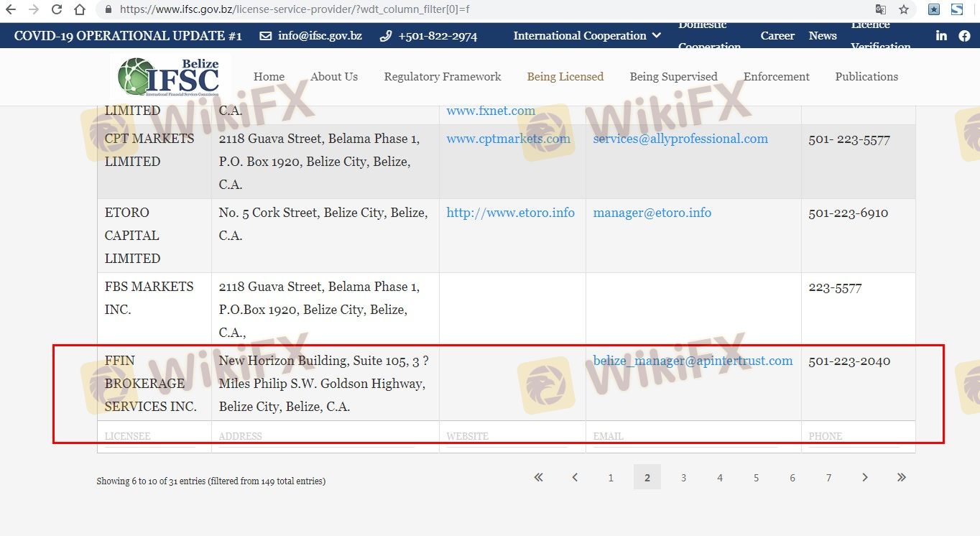Click the browser address bar URL
The image size is (980, 536).
[295, 10]
